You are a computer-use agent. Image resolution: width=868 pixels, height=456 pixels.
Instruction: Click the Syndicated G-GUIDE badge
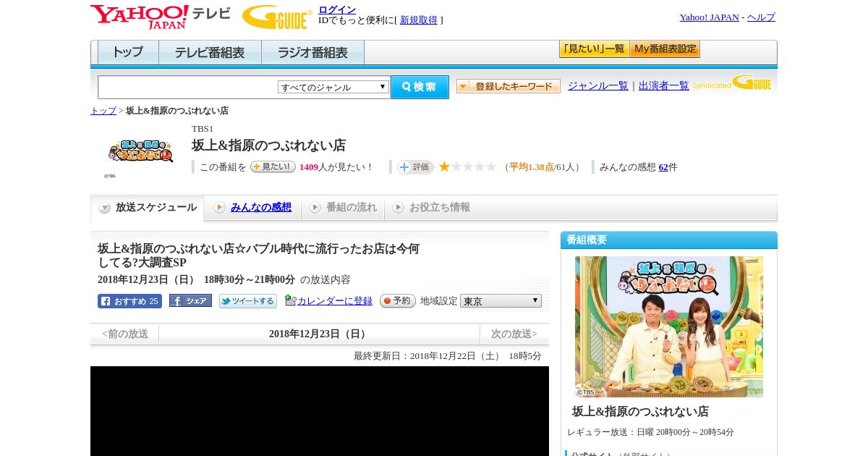[732, 83]
